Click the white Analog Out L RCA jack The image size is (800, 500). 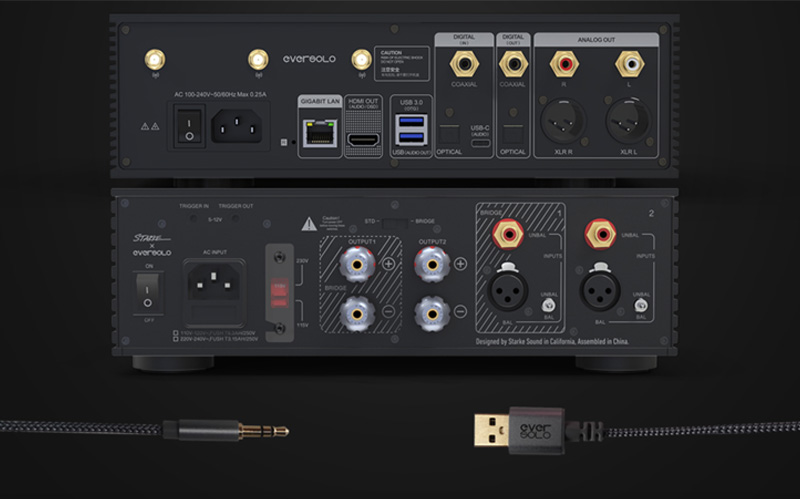[x=630, y=64]
